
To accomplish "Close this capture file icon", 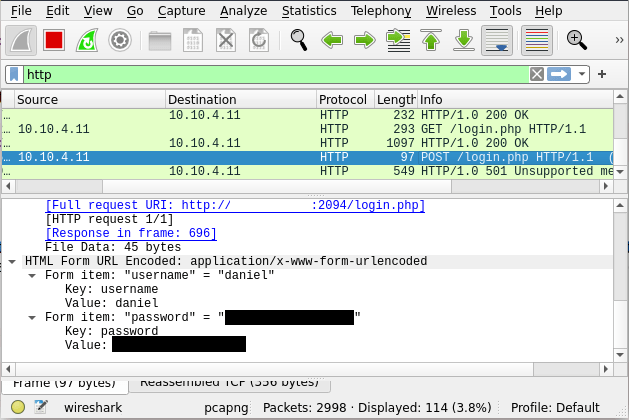I will pos(226,40).
